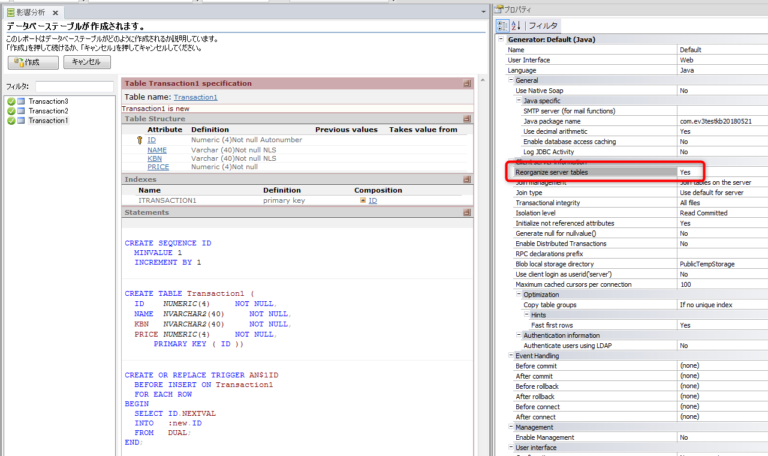
Task: Collapse the Indexes section icon
Action: (x=467, y=179)
